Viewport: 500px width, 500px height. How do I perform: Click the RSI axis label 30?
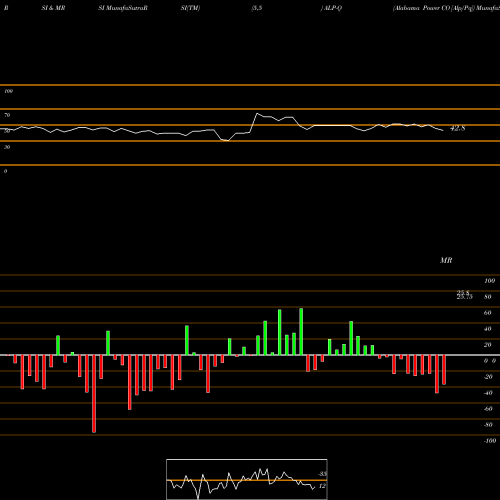7,147
